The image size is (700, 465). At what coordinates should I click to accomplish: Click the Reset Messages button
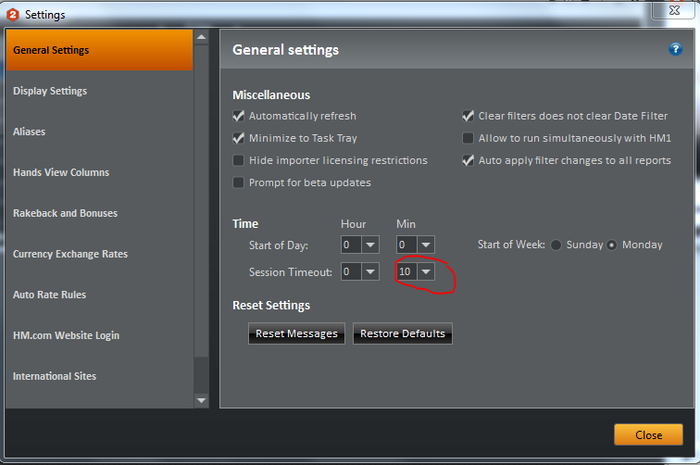click(x=296, y=333)
